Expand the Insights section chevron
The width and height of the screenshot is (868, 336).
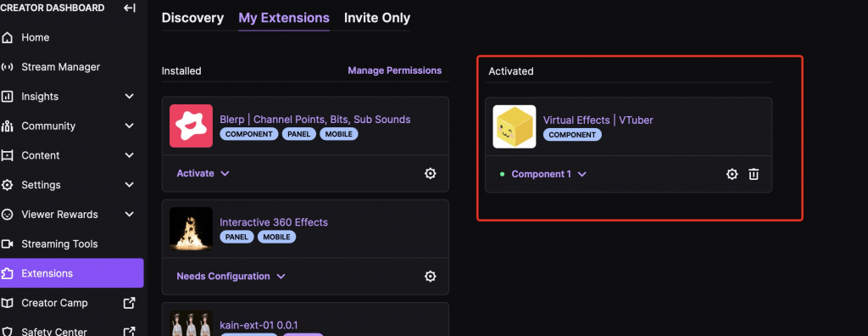click(130, 97)
